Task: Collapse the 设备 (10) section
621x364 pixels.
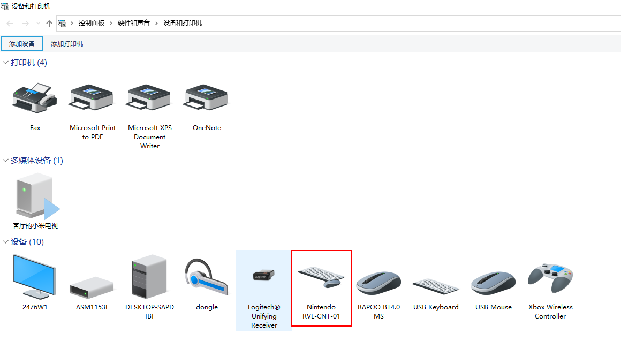Action: click(x=5, y=241)
